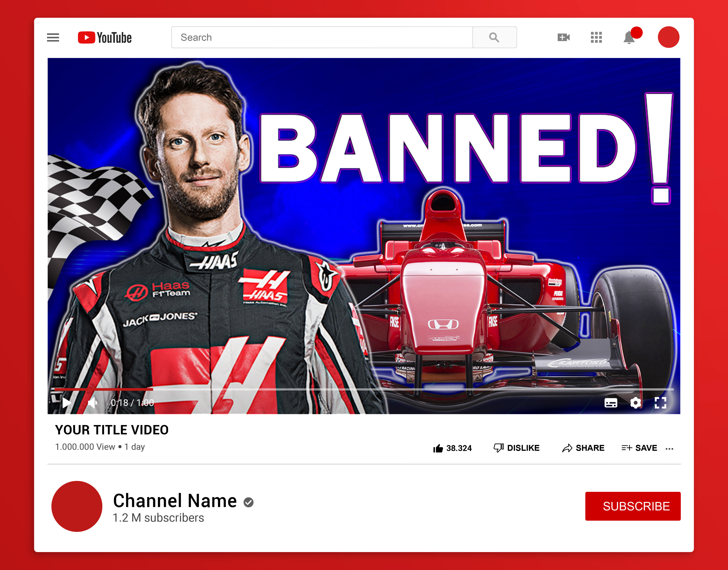Seek on the video progress bar
The image size is (728, 570).
coord(364,389)
